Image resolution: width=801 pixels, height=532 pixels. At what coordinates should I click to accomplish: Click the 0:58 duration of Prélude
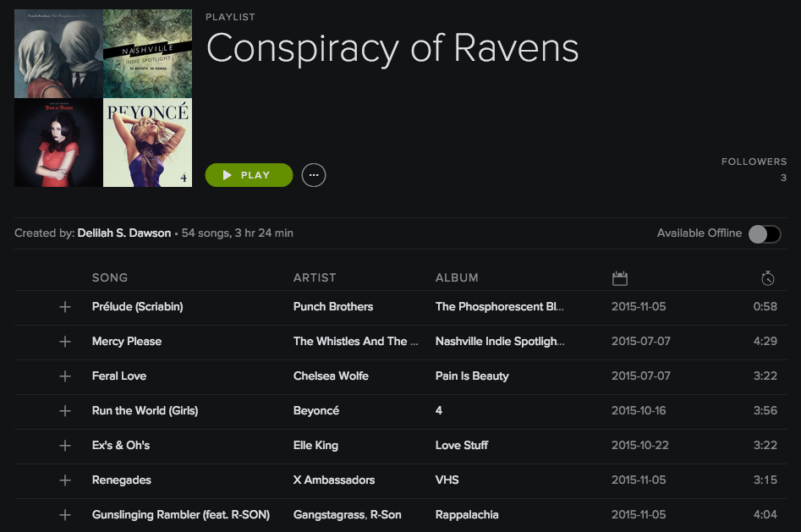coord(765,307)
